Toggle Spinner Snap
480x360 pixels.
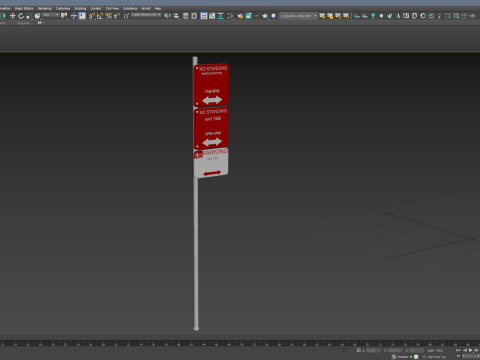click(117, 16)
